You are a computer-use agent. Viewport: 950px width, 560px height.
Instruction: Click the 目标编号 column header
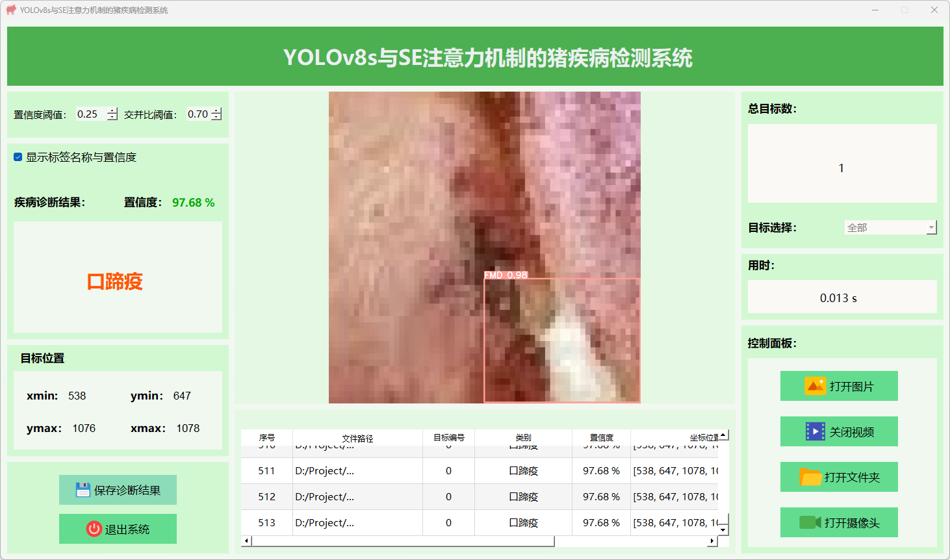449,438
